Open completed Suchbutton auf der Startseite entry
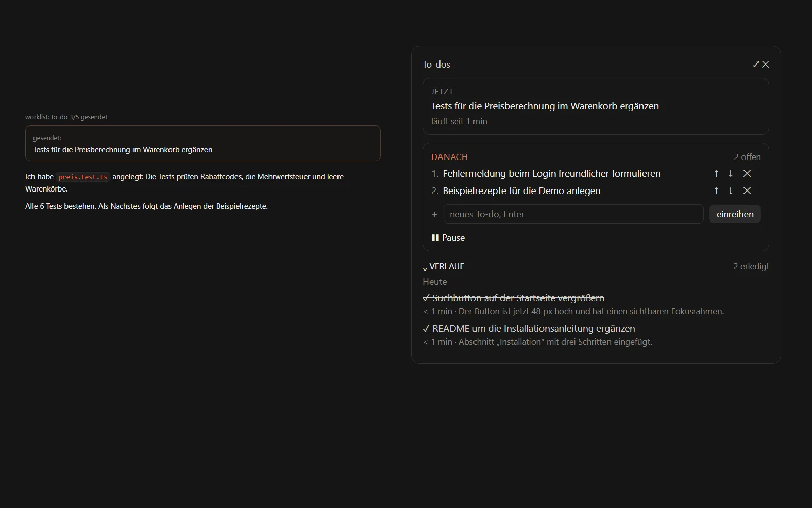 coord(514,298)
